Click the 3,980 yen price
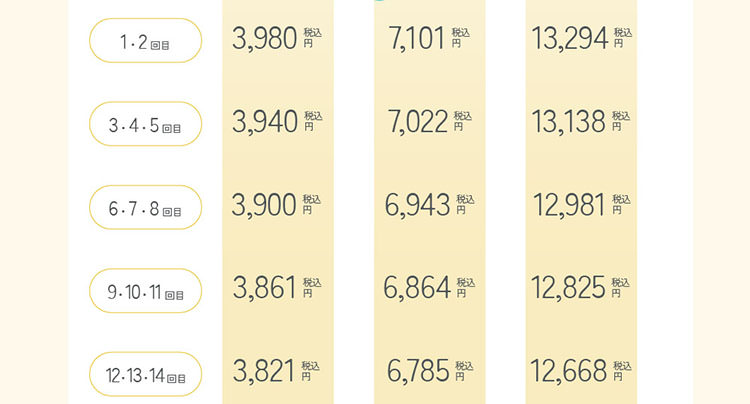 pyautogui.click(x=265, y=40)
